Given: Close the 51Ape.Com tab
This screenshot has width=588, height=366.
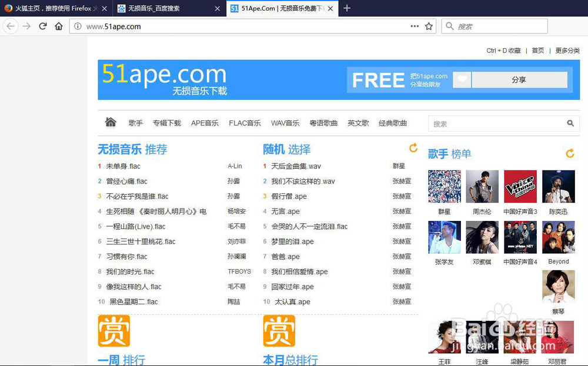Looking at the screenshot, I should (x=330, y=8).
